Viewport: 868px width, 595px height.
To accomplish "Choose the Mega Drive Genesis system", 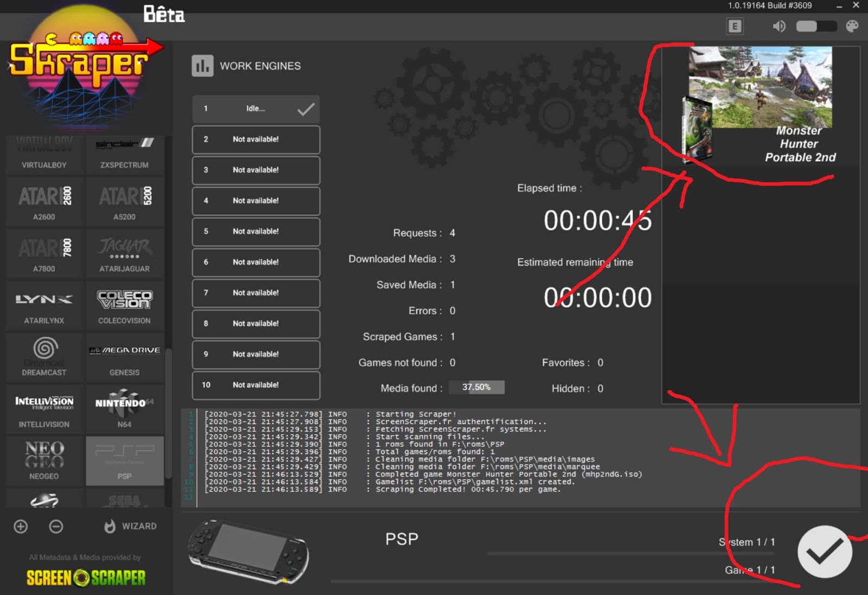I will pyautogui.click(x=125, y=357).
